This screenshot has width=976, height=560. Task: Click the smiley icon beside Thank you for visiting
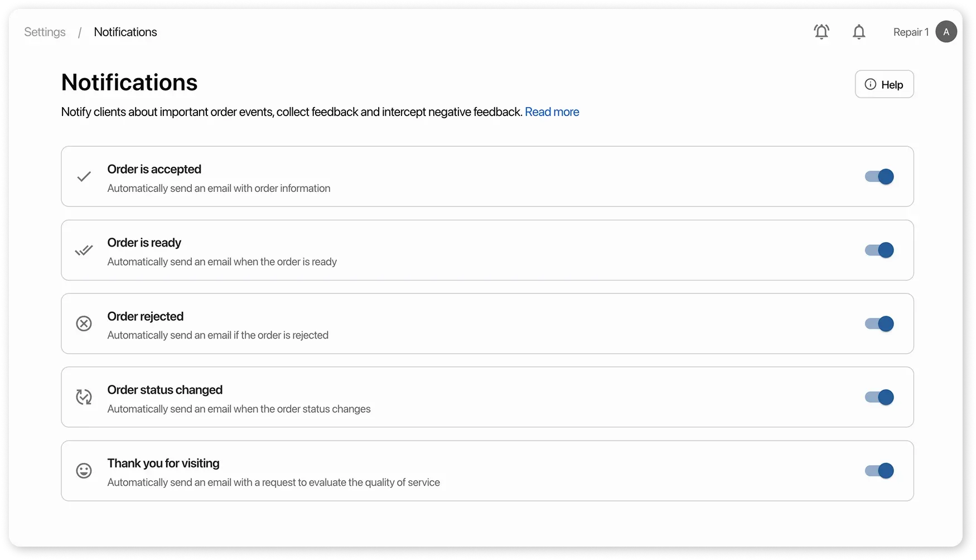(84, 471)
